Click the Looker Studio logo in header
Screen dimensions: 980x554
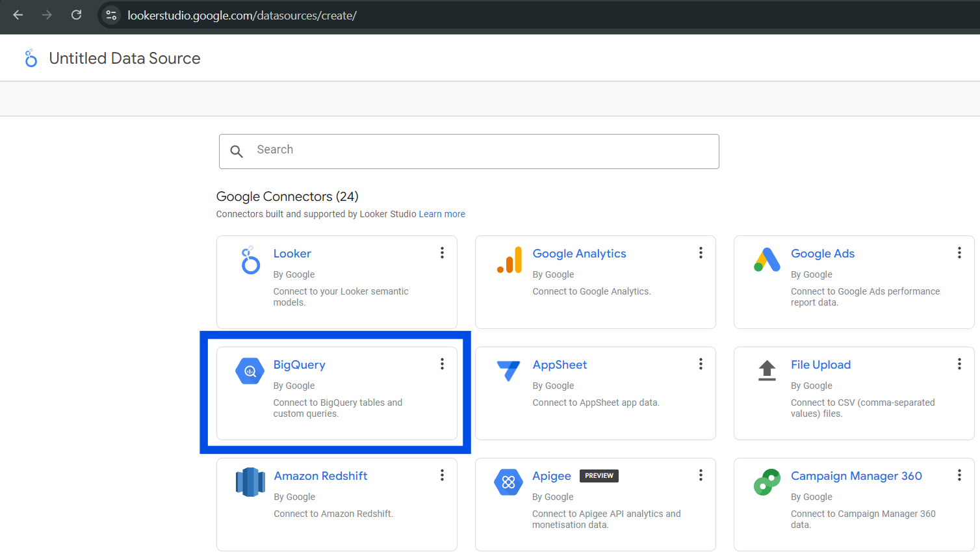tap(31, 59)
